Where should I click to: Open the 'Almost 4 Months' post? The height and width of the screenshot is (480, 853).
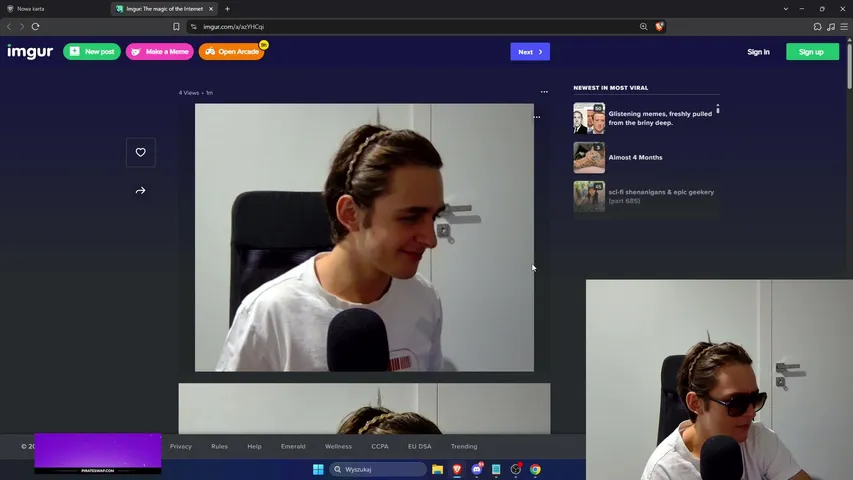point(635,157)
